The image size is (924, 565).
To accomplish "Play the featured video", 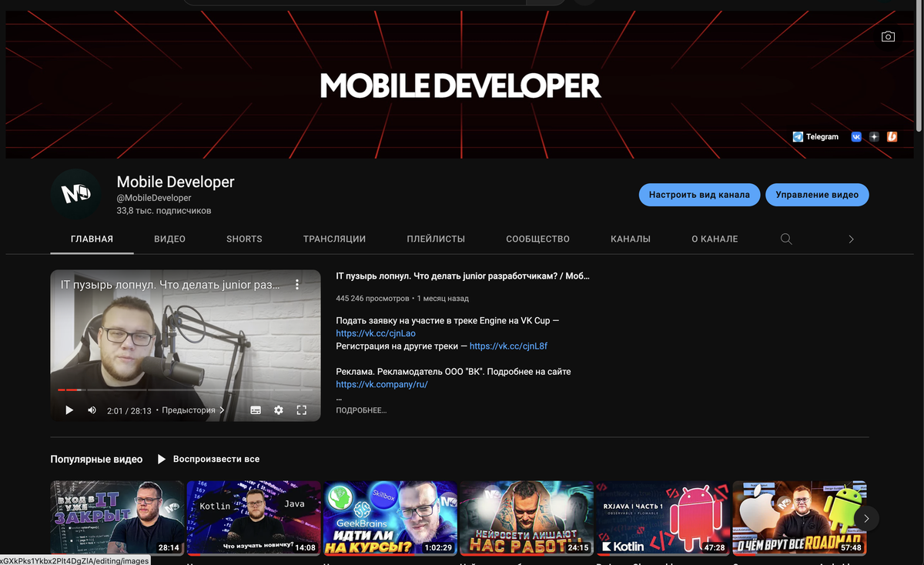I will pyautogui.click(x=69, y=410).
